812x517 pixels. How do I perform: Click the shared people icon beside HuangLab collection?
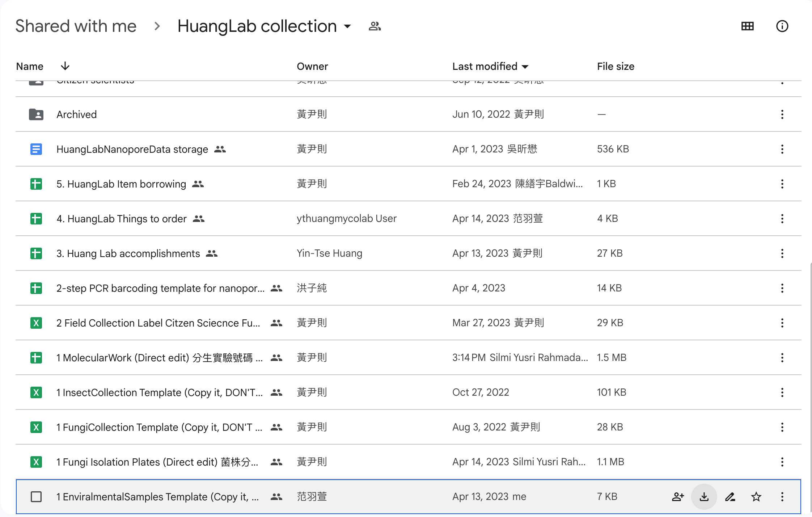(375, 26)
